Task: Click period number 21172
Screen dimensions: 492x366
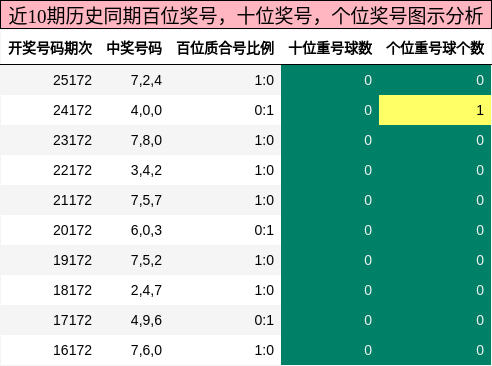Action: pyautogui.click(x=72, y=200)
